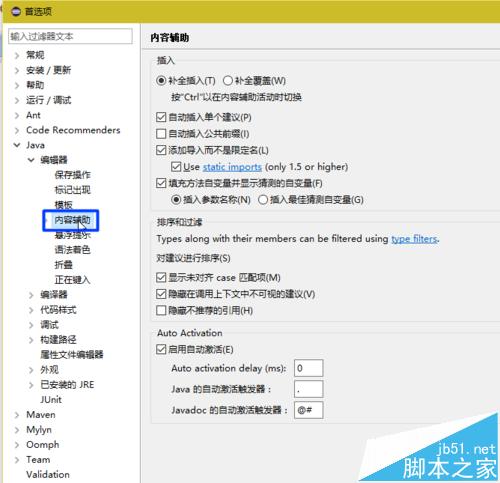Toggle 自动插入单个建议(P) checkbox
Screen dimensions: 500x483
(161, 117)
